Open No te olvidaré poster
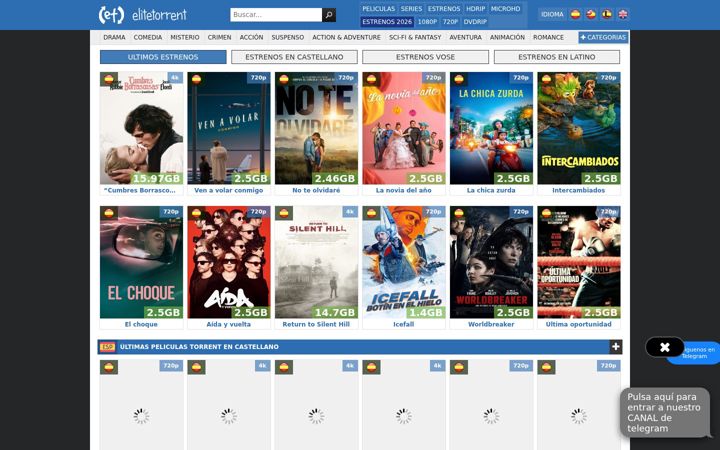720x450 pixels. tap(316, 128)
